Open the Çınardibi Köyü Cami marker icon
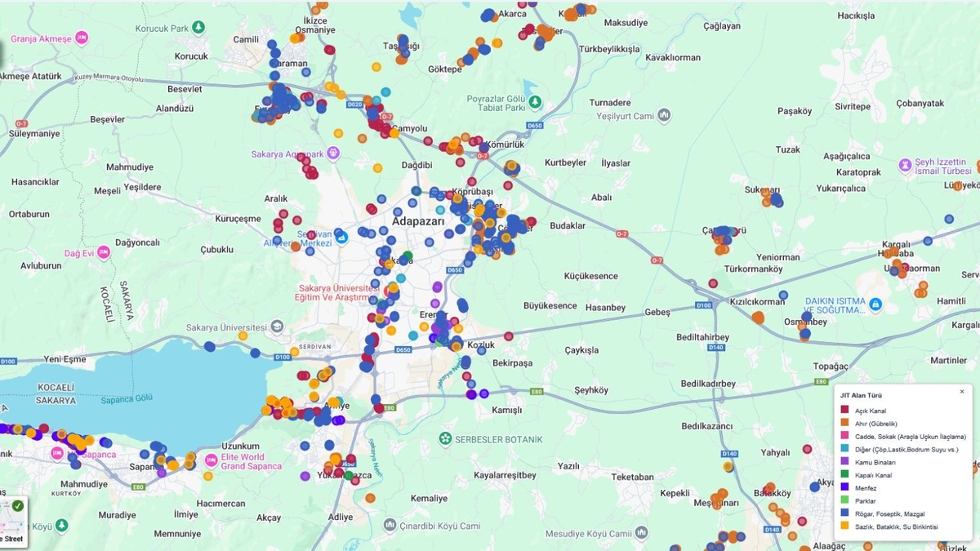Viewport: 980px width, 551px height. tap(390, 525)
